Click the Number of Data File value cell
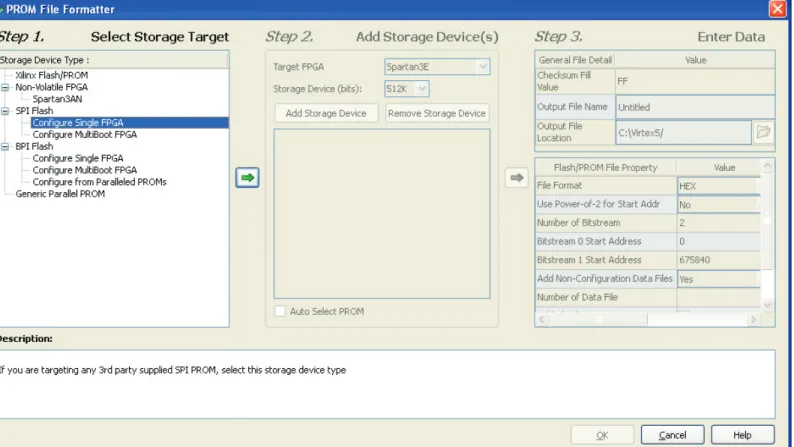 point(719,297)
